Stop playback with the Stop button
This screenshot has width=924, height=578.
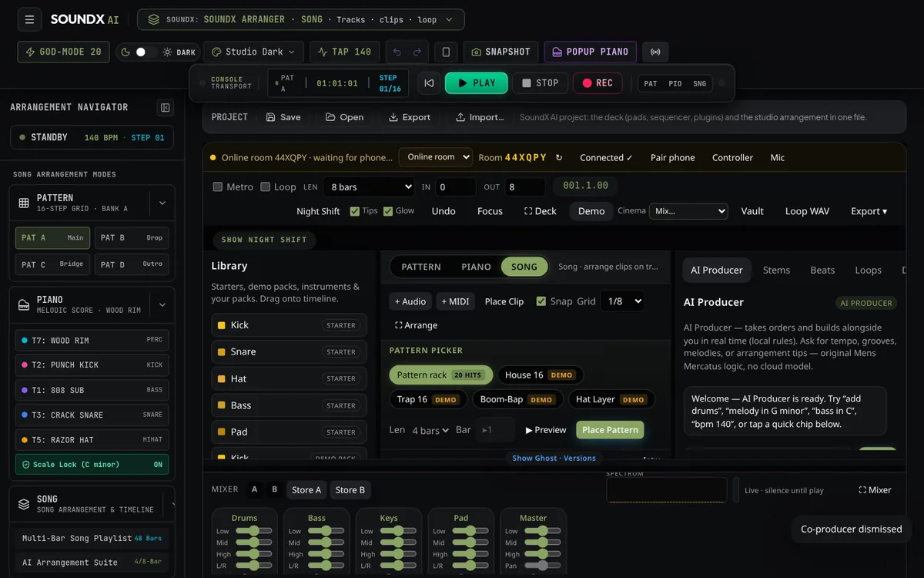coord(541,83)
